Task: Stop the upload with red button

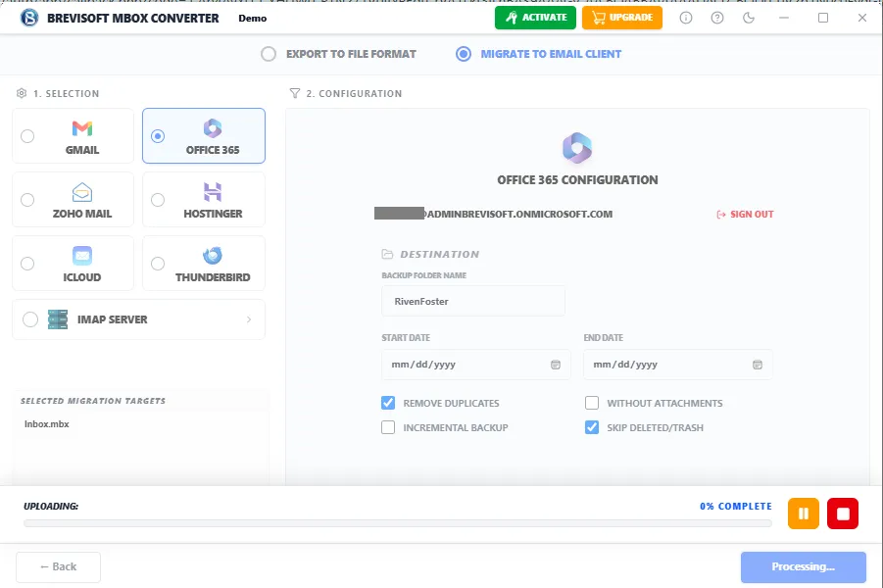Action: pyautogui.click(x=843, y=514)
